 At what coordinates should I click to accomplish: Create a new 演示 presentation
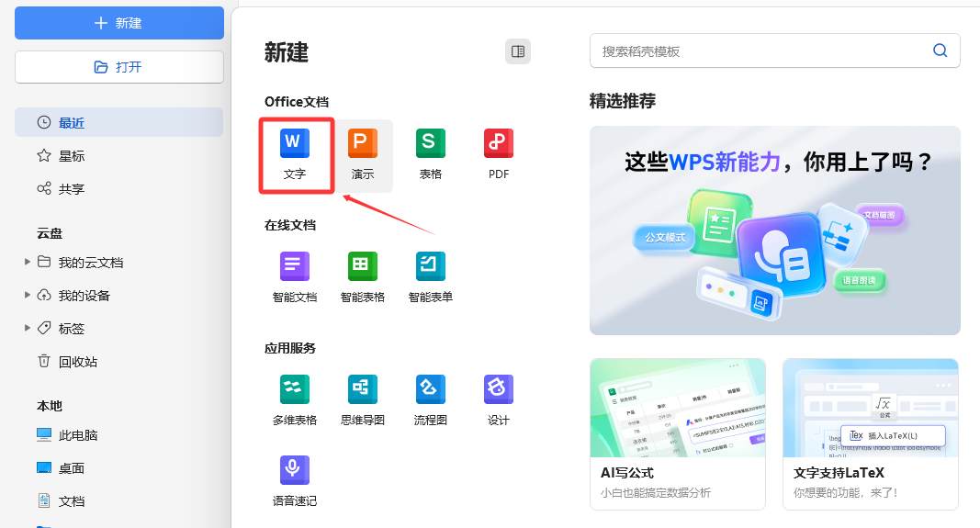pos(363,155)
